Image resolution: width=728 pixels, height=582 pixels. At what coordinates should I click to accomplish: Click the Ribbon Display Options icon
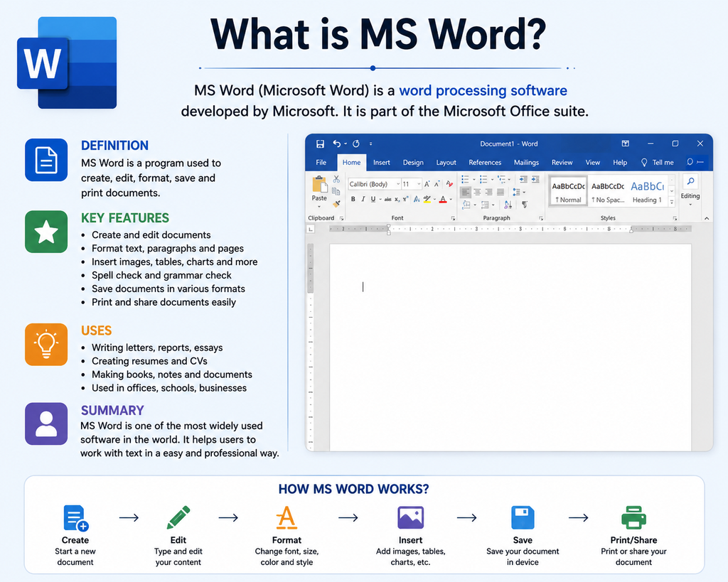pos(626,144)
